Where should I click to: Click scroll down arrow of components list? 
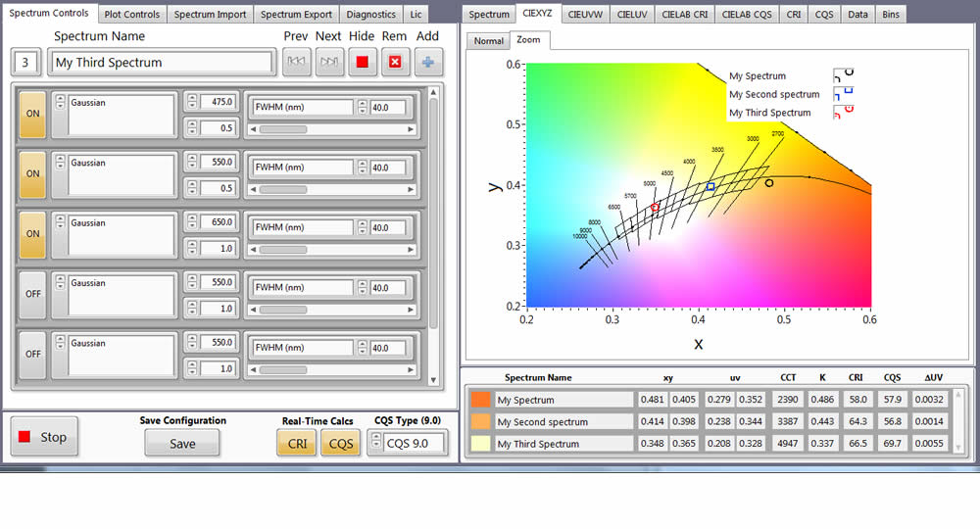(x=433, y=380)
